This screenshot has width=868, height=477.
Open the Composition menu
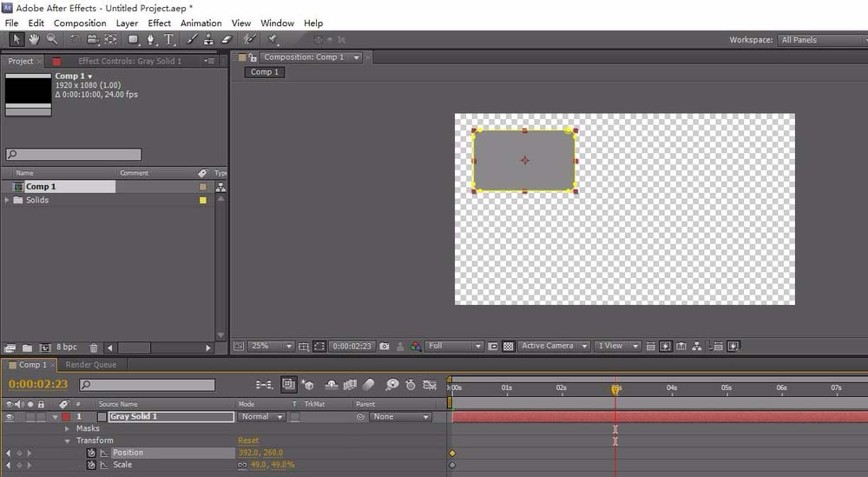pos(80,23)
